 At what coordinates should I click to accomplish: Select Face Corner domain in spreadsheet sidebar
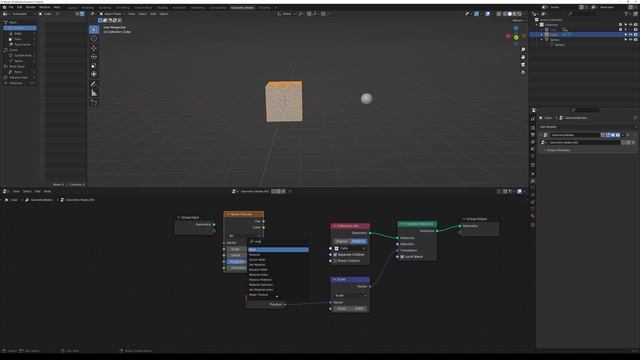point(20,44)
